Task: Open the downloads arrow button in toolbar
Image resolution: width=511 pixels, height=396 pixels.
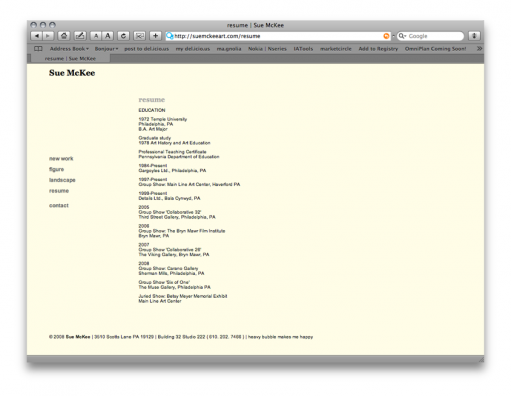Action: point(474,36)
